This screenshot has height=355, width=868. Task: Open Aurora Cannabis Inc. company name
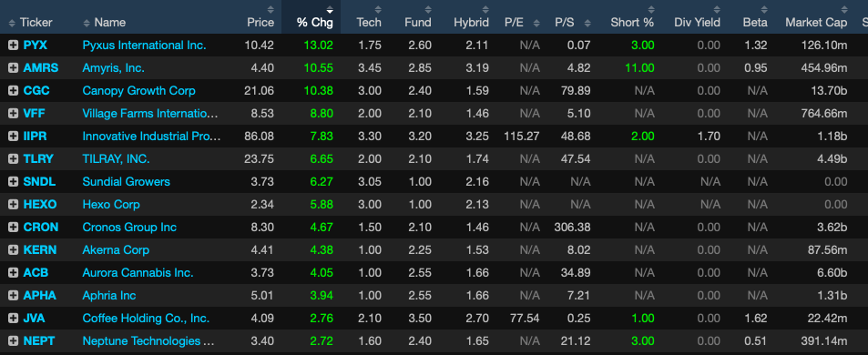(138, 272)
